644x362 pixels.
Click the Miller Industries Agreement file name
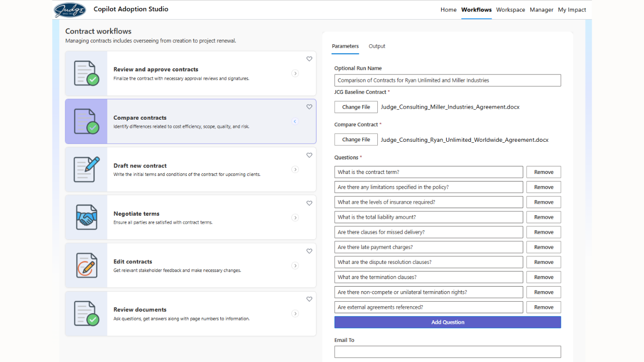[x=450, y=107]
